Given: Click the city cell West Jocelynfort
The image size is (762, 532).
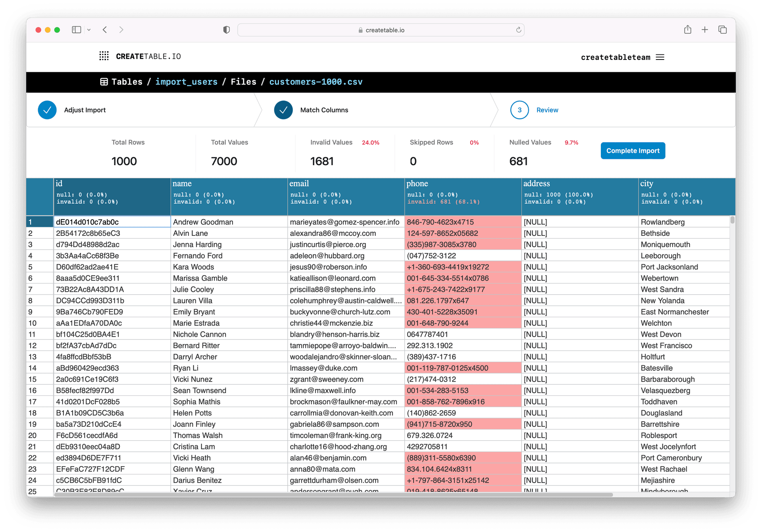Looking at the screenshot, I should coord(684,447).
